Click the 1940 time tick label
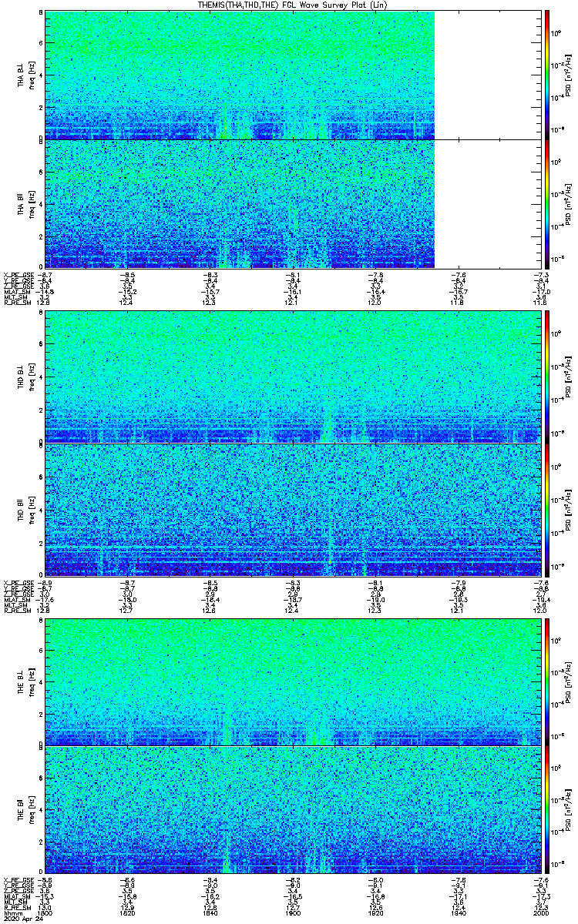 point(459,912)
